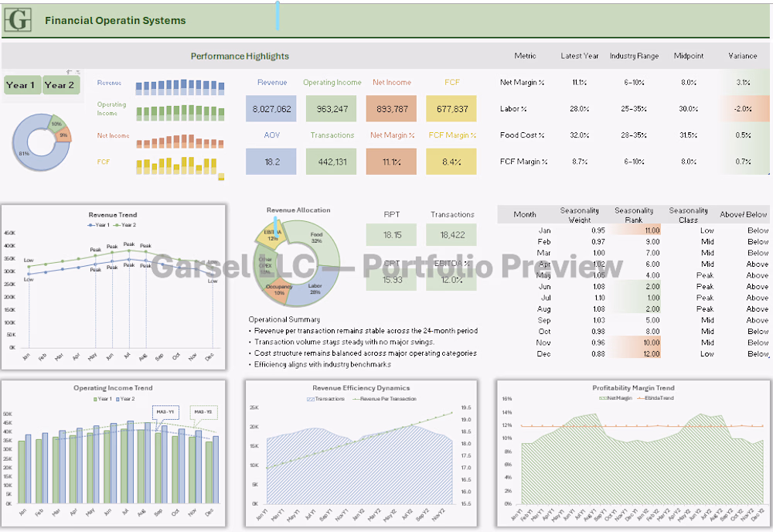Click the NetMargin legend entry

coord(615,398)
